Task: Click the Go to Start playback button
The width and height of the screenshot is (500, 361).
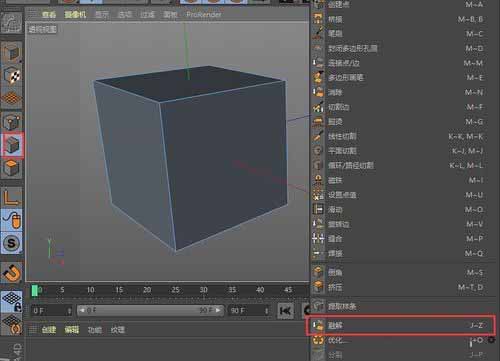Action: click(x=285, y=311)
